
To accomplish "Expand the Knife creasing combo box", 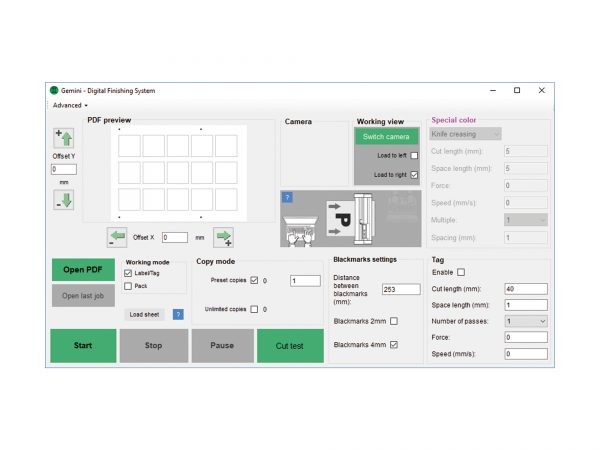I will [x=465, y=133].
